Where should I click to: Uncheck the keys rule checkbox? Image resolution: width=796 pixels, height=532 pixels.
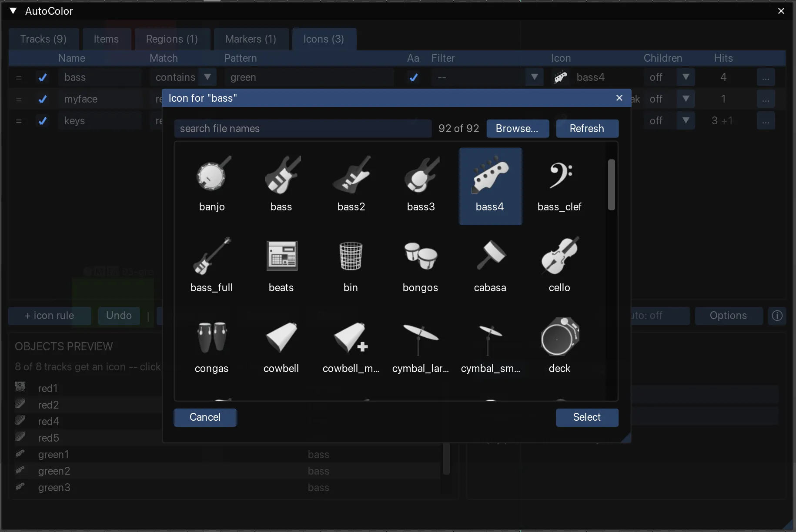coord(43,121)
